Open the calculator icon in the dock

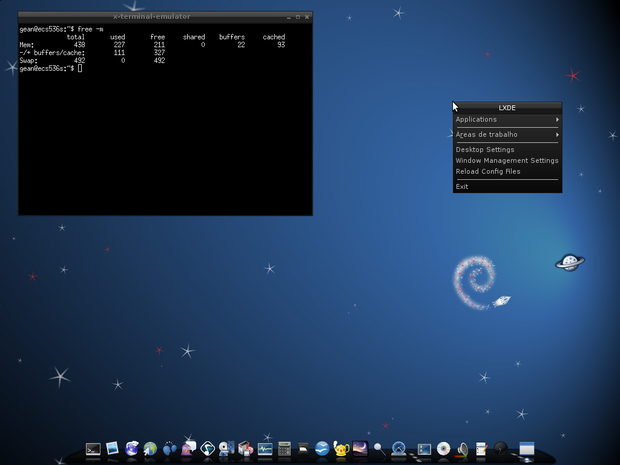[284, 450]
